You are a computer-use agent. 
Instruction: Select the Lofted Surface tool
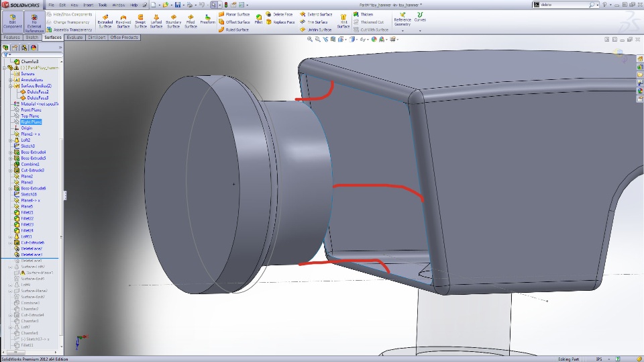coord(156,21)
